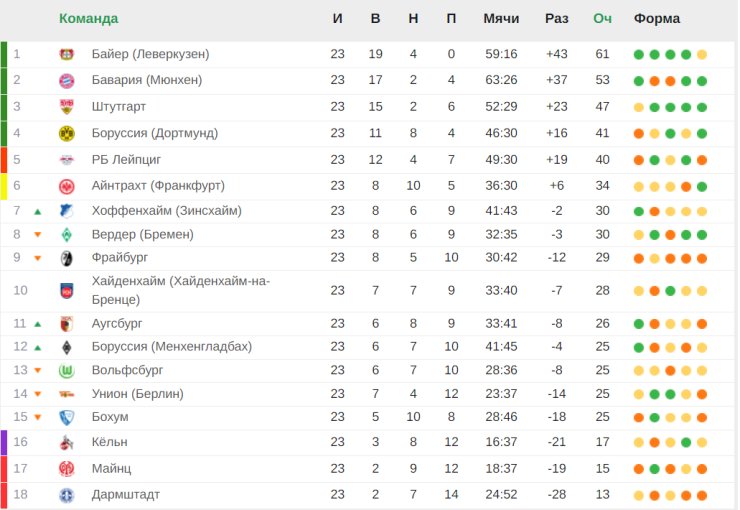
Task: Click the Werder Bremen green diamond logo
Action: 67,234
